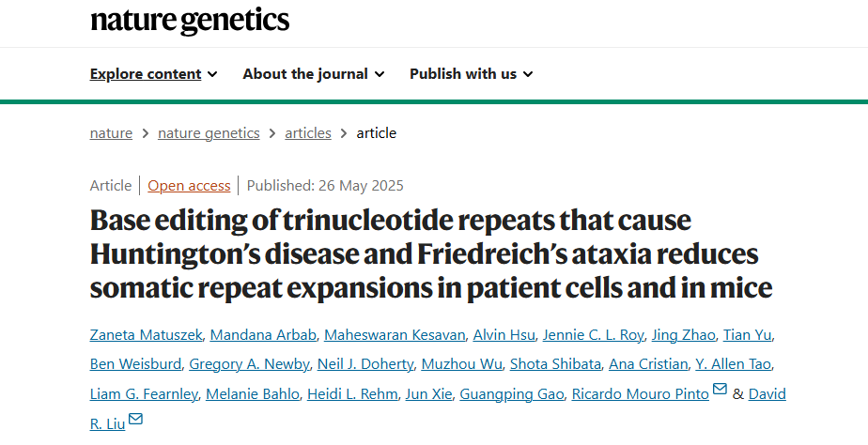Open the About the journal dropdown

click(313, 73)
